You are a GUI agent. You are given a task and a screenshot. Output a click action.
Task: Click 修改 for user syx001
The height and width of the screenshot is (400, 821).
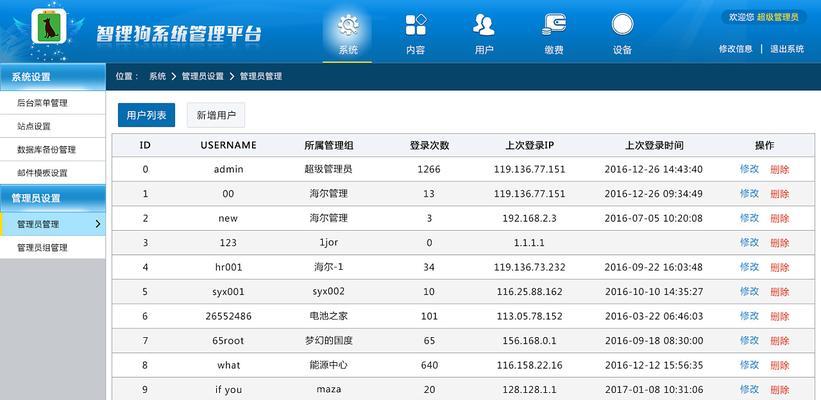pos(749,291)
